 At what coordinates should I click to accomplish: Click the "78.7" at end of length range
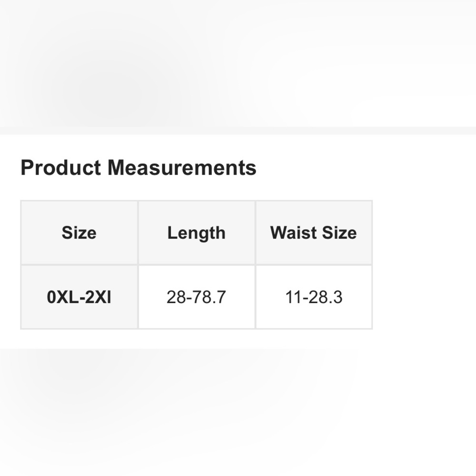[x=209, y=297]
